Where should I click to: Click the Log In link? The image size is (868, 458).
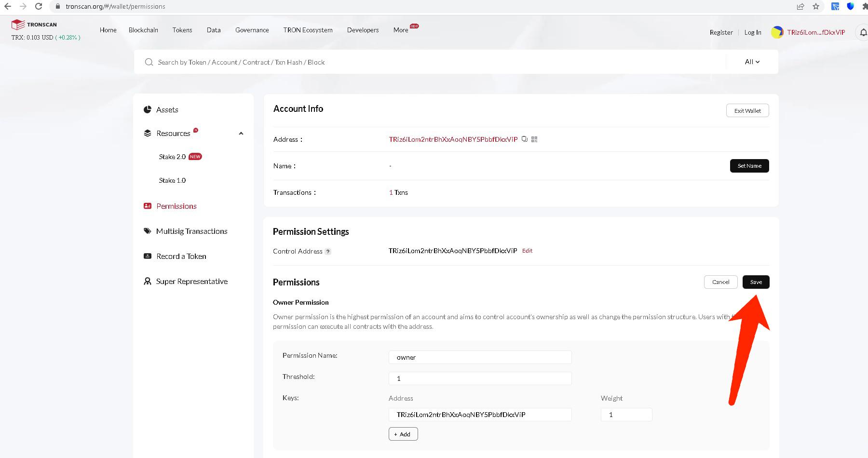(753, 32)
